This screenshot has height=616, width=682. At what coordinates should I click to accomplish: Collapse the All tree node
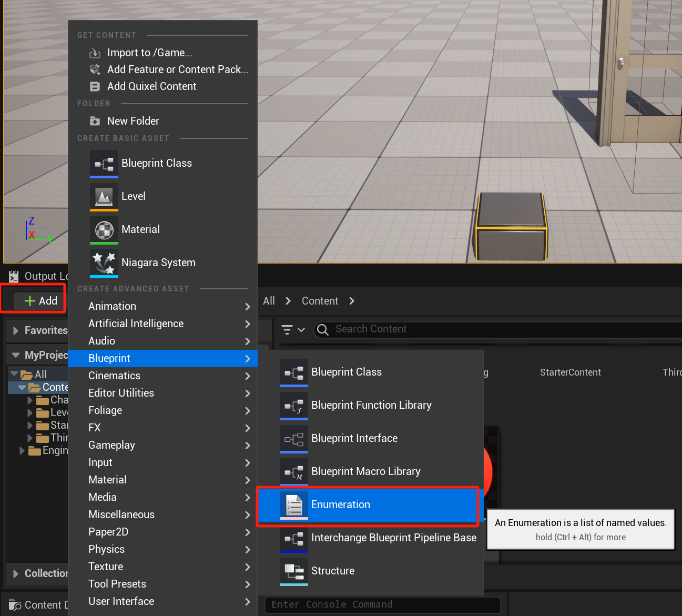coord(14,373)
